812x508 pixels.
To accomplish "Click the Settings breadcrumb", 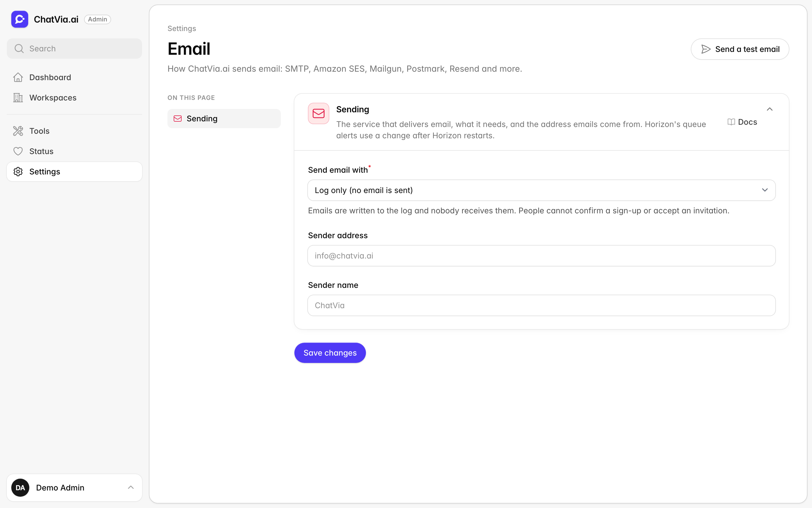I will point(182,29).
